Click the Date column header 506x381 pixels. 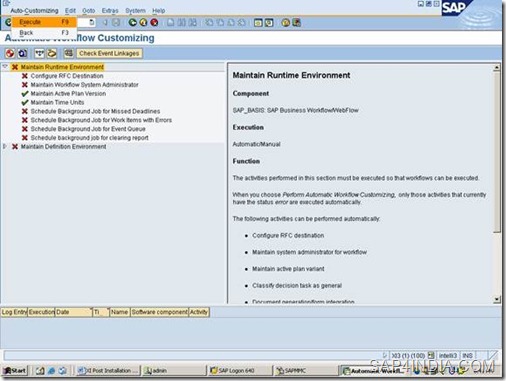tap(73, 312)
